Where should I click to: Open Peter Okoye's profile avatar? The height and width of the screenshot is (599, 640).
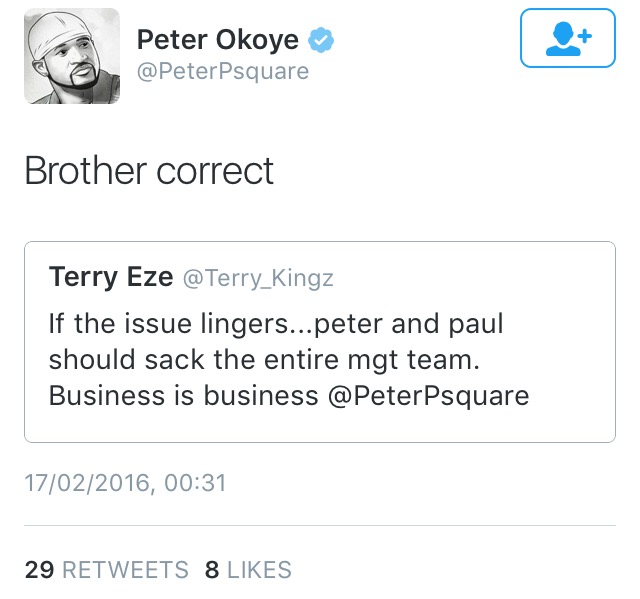(x=72, y=55)
